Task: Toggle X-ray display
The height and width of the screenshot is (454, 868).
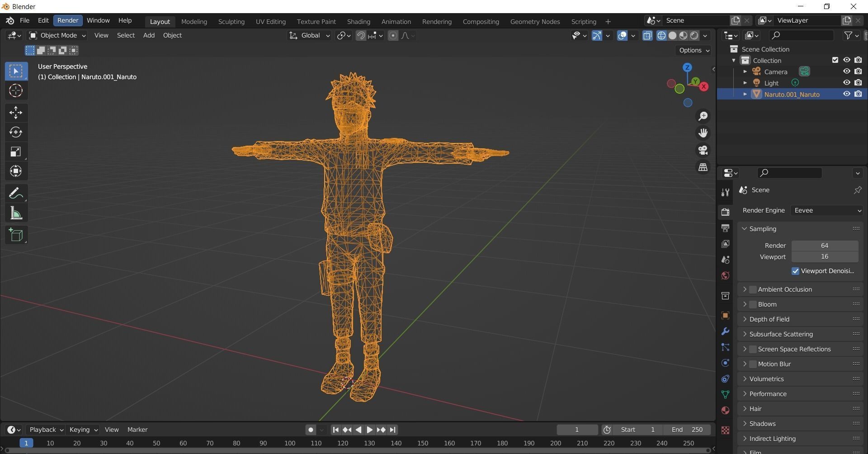Action: tap(647, 36)
